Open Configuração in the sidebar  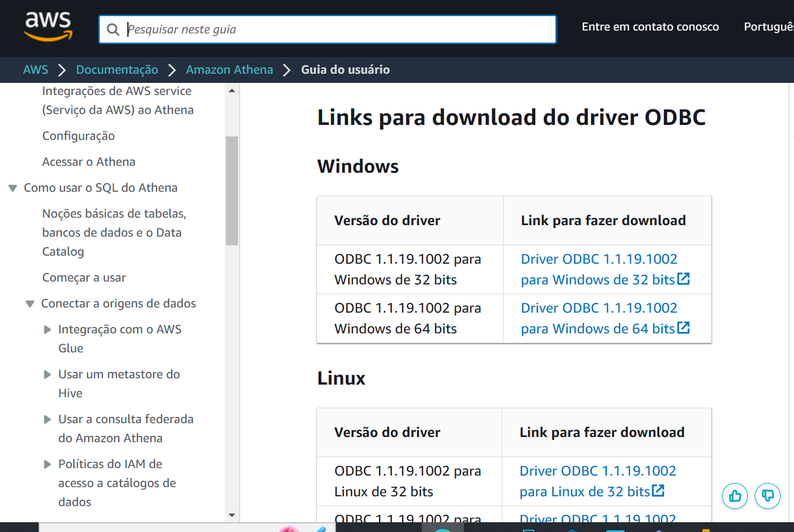pyautogui.click(x=78, y=136)
